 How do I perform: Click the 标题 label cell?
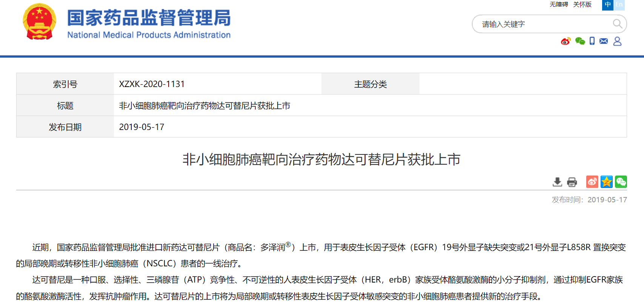[65, 105]
